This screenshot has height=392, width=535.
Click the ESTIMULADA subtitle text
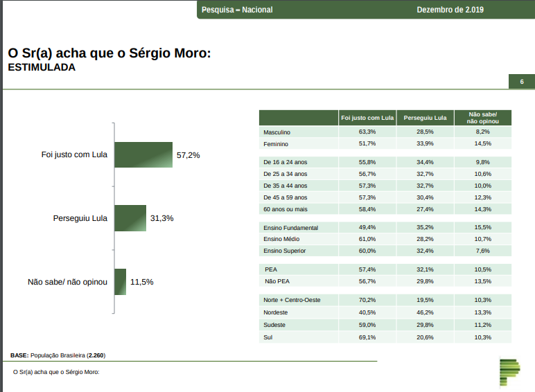click(41, 68)
